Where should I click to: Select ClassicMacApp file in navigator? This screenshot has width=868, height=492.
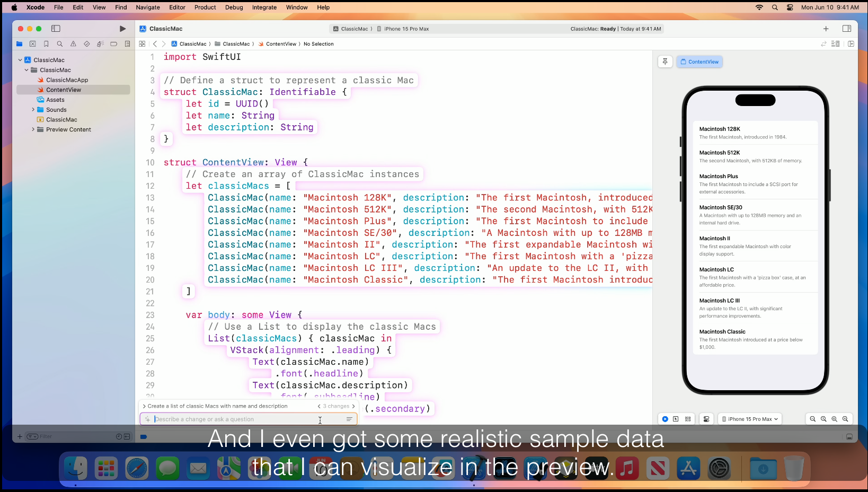pos(67,80)
